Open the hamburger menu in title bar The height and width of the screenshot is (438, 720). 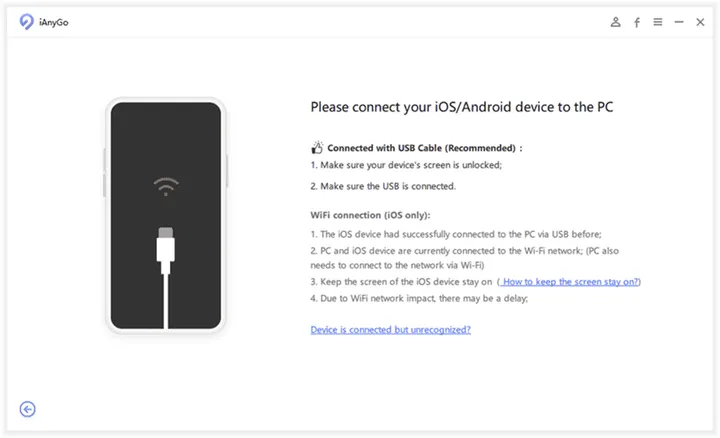tap(658, 21)
